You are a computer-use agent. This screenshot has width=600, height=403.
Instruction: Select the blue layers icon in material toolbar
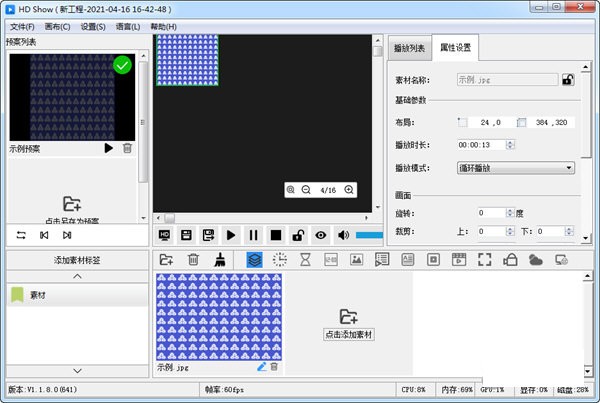pyautogui.click(x=254, y=259)
